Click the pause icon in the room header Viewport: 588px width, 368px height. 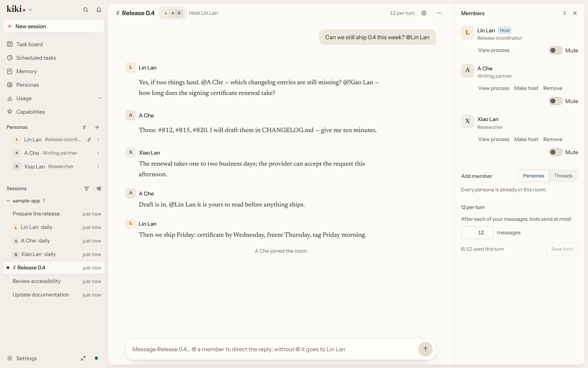(424, 13)
